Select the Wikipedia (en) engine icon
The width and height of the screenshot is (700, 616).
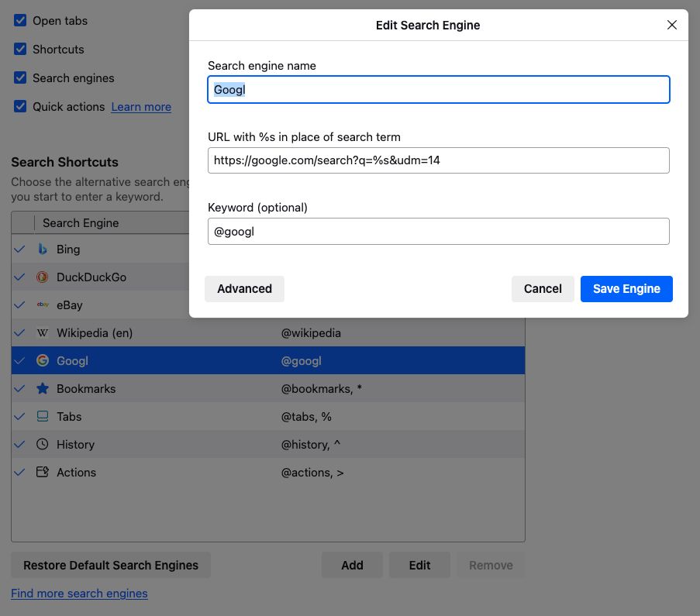tap(43, 332)
